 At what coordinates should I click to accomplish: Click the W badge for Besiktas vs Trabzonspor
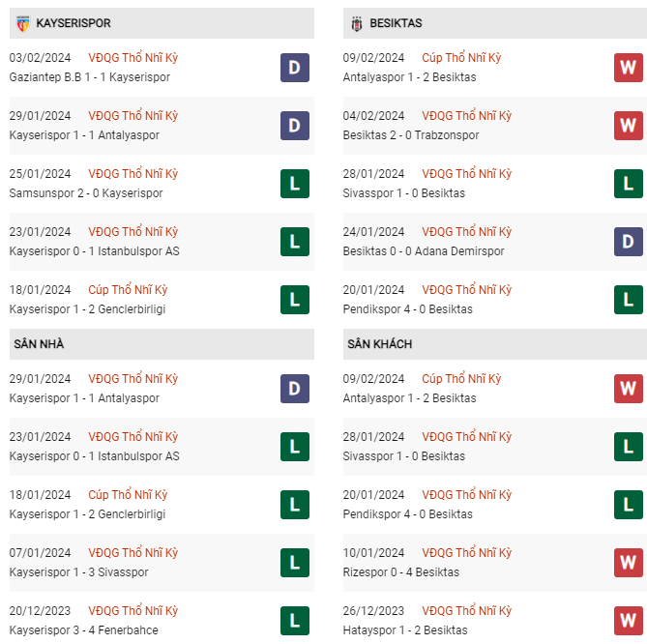click(628, 126)
